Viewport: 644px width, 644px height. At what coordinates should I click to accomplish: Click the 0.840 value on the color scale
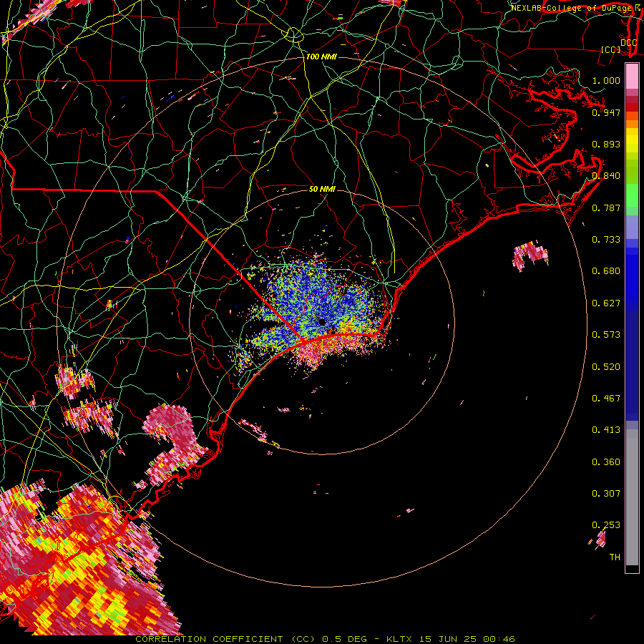[606, 176]
